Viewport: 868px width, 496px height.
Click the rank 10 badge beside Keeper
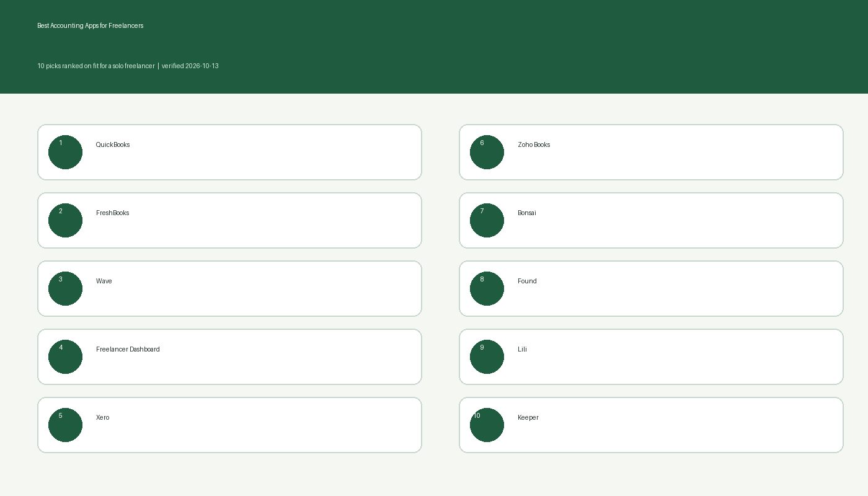point(487,425)
